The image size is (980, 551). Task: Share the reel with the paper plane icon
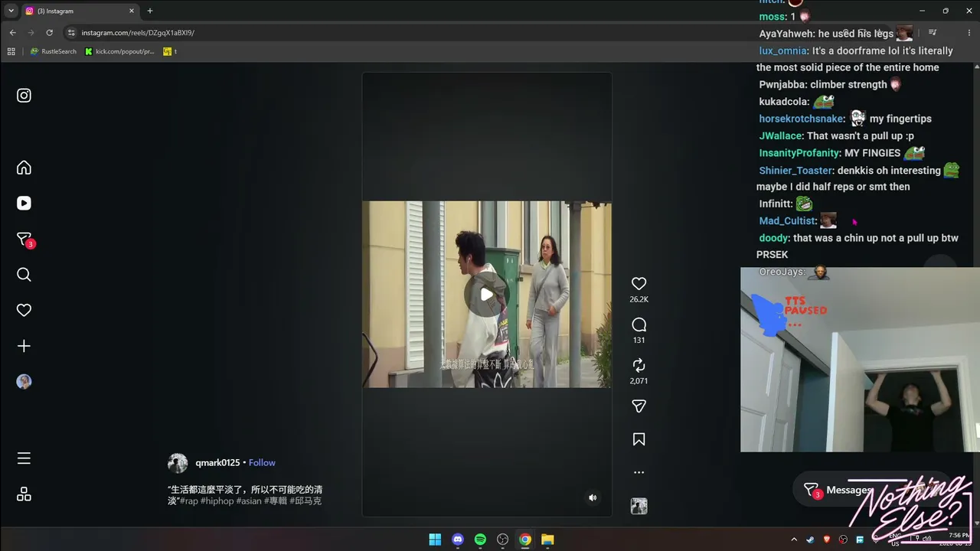coord(639,406)
